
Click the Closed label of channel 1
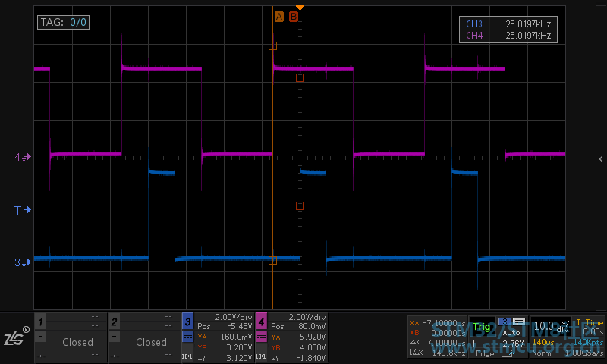click(78, 342)
